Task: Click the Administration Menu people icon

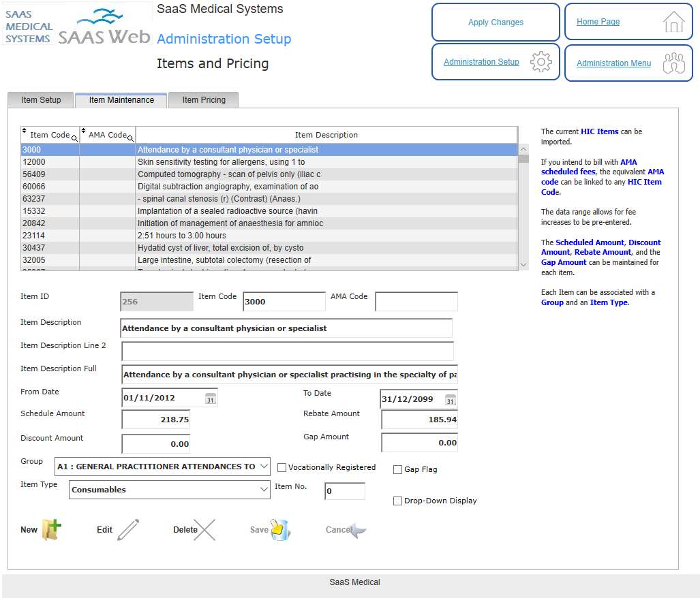Action: [x=673, y=63]
